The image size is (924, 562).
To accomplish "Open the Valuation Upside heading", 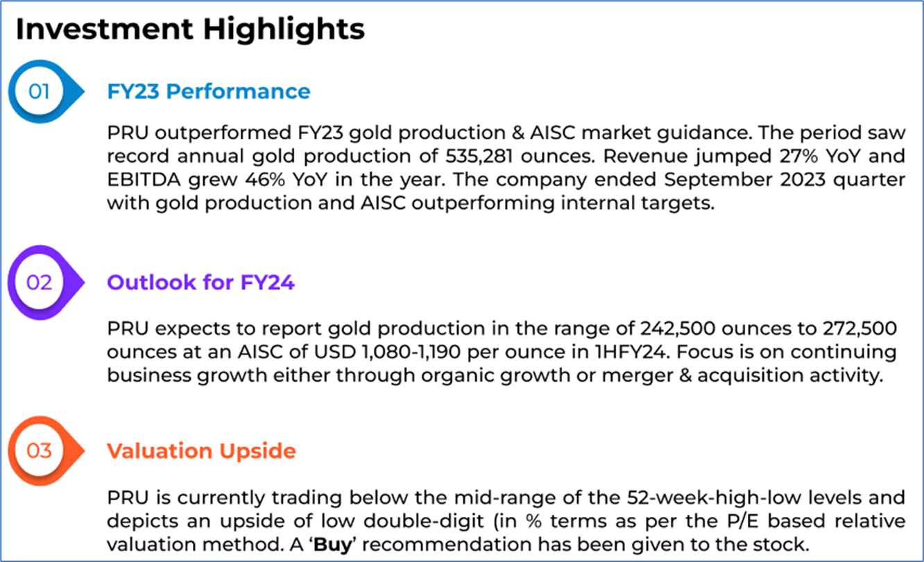I will coord(201,450).
